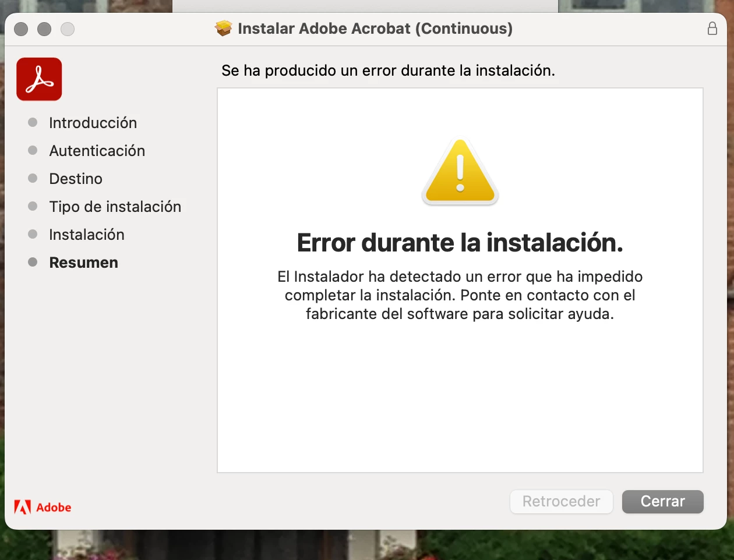Click the red close window button
Screen dimensions: 734x560
click(x=21, y=29)
